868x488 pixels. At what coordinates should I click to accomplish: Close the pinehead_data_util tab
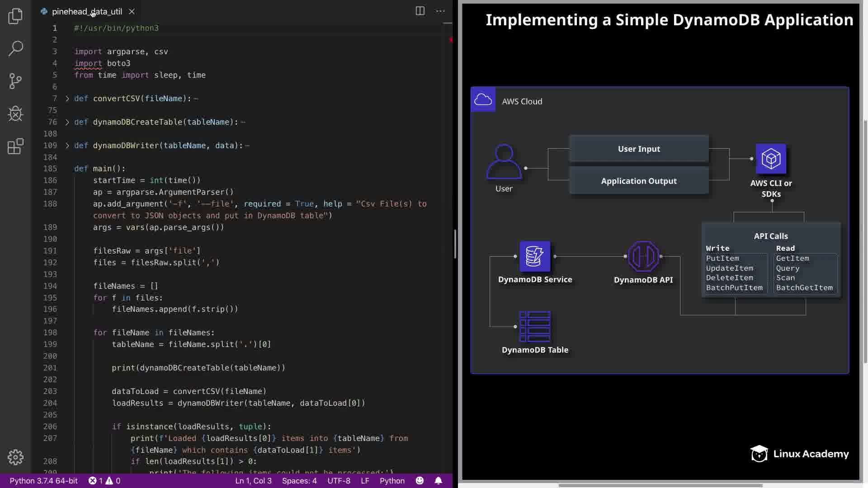click(132, 12)
